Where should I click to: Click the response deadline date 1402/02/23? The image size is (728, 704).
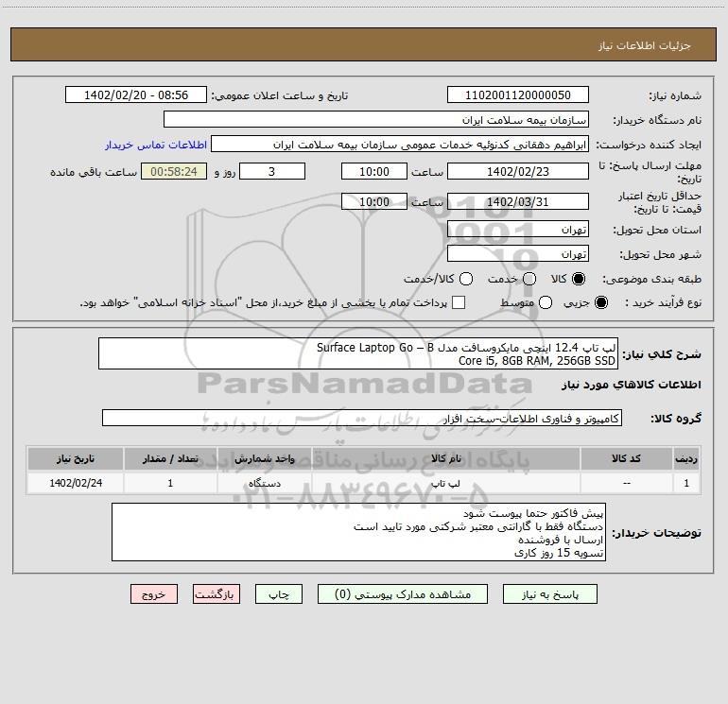(518, 171)
